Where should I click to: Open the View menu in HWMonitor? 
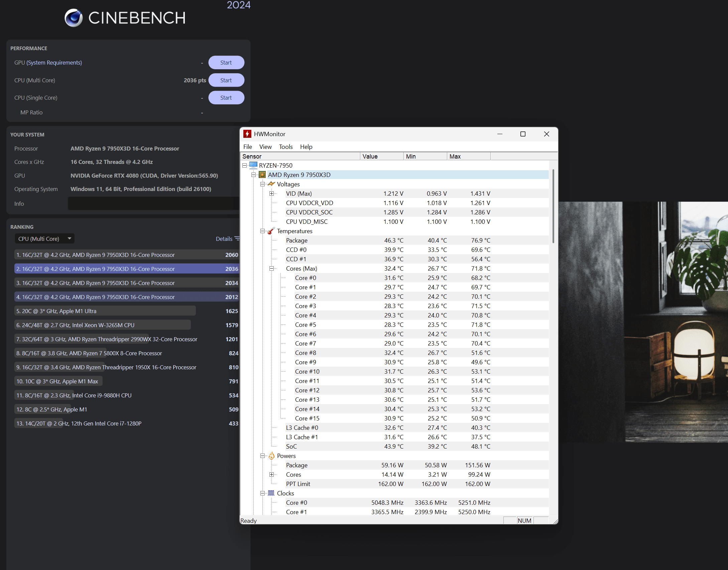pyautogui.click(x=265, y=147)
